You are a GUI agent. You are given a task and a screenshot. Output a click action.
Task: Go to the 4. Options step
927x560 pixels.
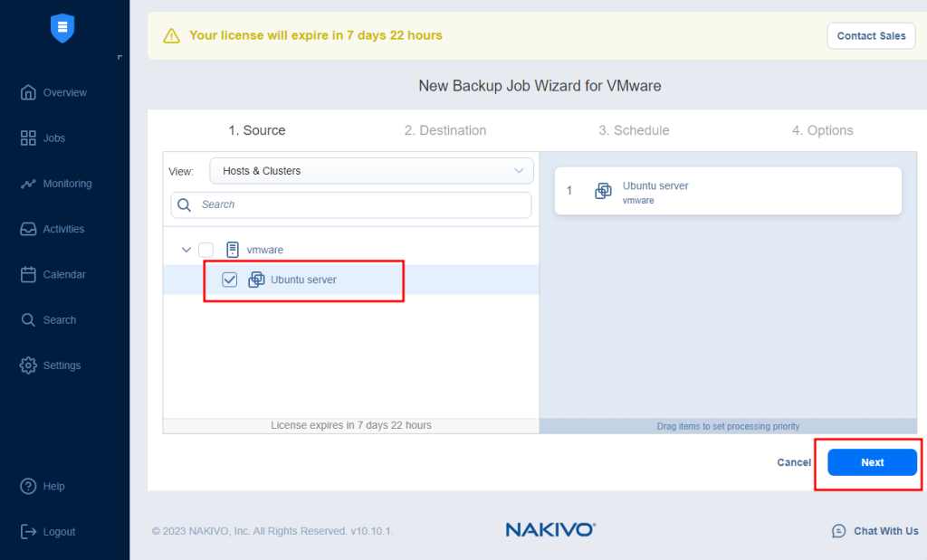pos(822,130)
